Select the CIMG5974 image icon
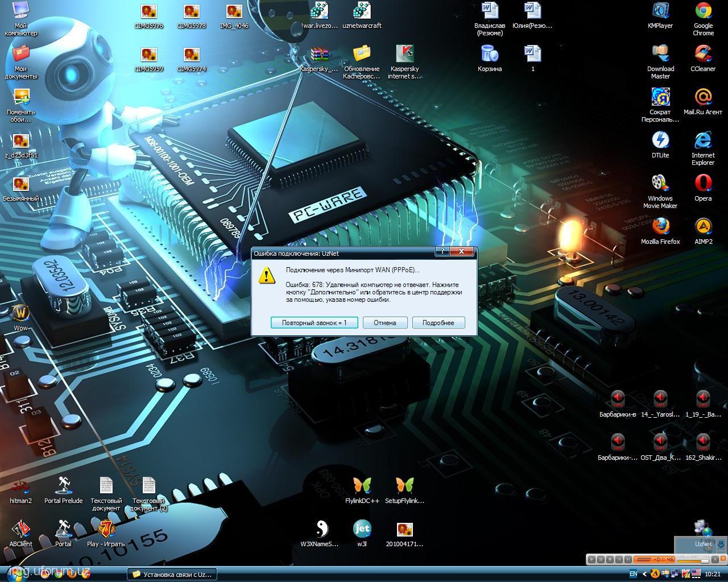 (x=192, y=59)
